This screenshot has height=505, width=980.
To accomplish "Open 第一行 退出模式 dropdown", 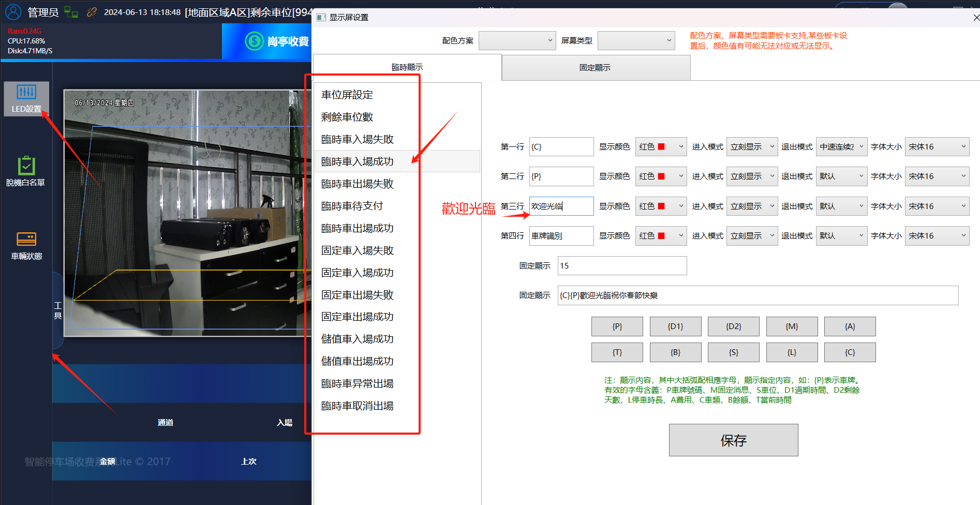I will pyautogui.click(x=842, y=147).
